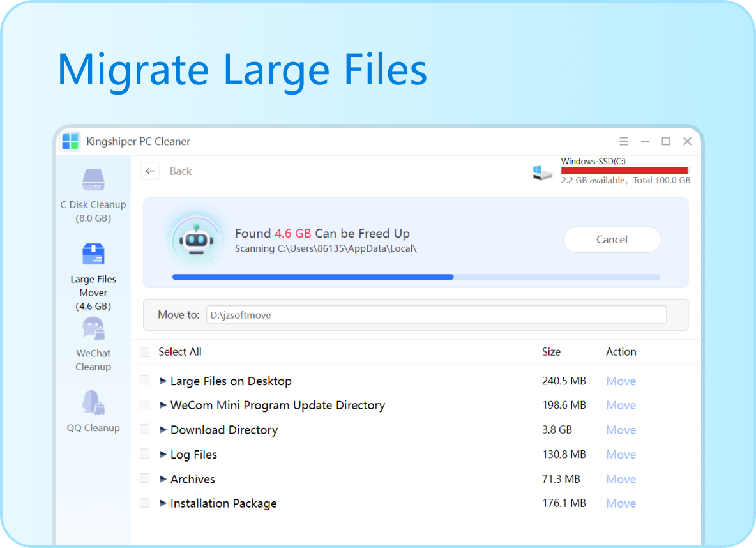The width and height of the screenshot is (756, 548).
Task: Switch to the WeChat Cleanup label
Action: (x=93, y=360)
